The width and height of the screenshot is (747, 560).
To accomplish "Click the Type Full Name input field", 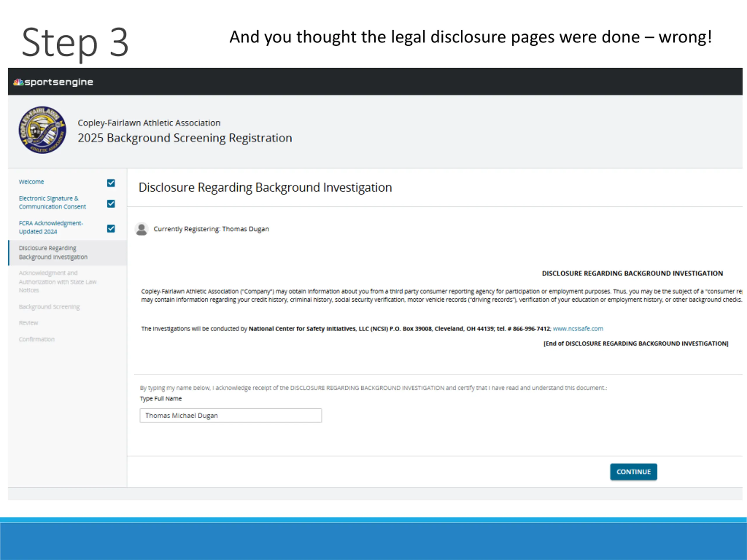I will coord(231,416).
